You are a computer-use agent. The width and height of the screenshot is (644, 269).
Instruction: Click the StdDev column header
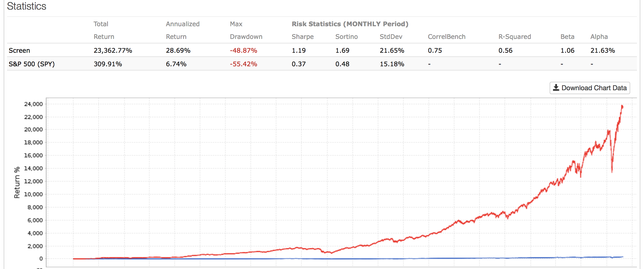[x=391, y=37]
